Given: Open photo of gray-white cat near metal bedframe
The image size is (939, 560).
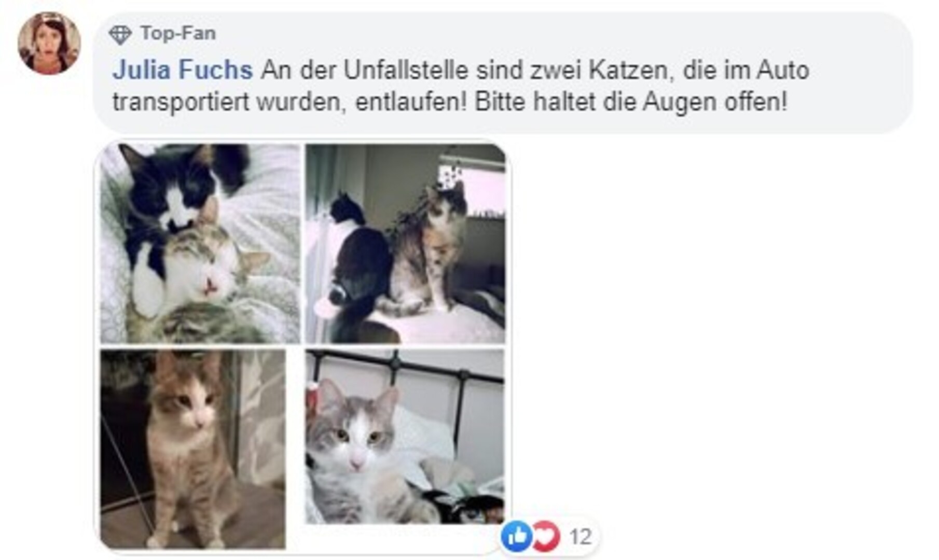Looking at the screenshot, I should pyautogui.click(x=405, y=437).
